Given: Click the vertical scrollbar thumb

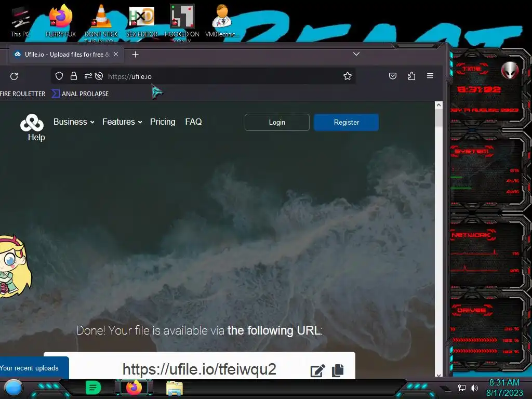Looking at the screenshot, I should 438,118.
